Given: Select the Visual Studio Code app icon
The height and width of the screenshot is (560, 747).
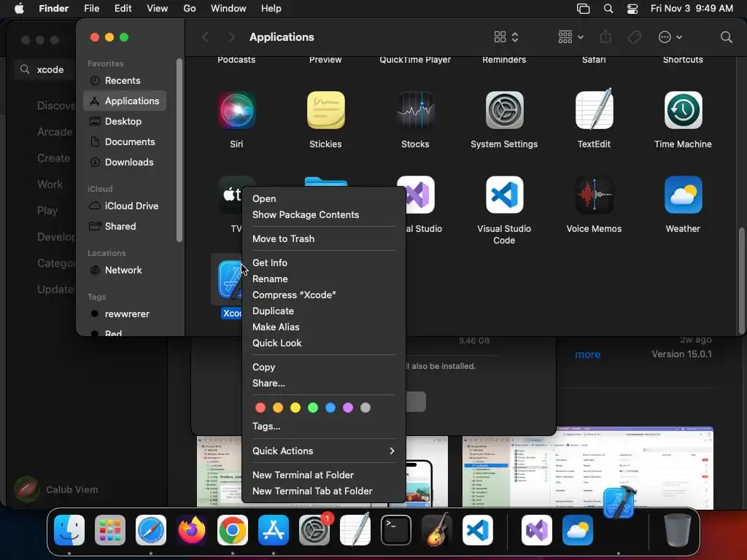Looking at the screenshot, I should [505, 195].
